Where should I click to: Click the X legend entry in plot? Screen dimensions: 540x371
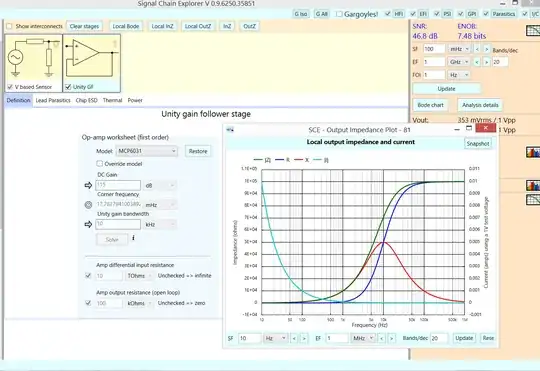point(301,160)
